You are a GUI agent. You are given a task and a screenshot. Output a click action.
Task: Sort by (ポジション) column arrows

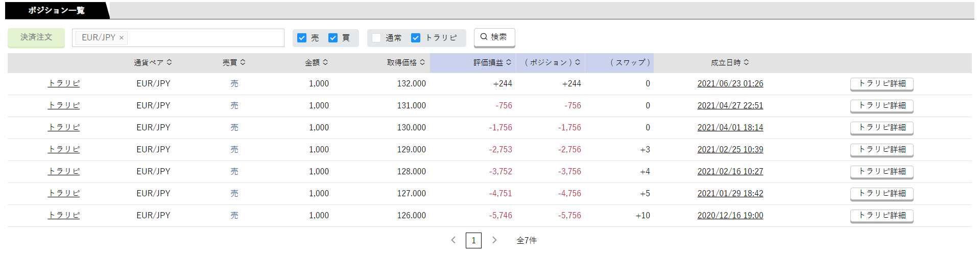coord(578,62)
